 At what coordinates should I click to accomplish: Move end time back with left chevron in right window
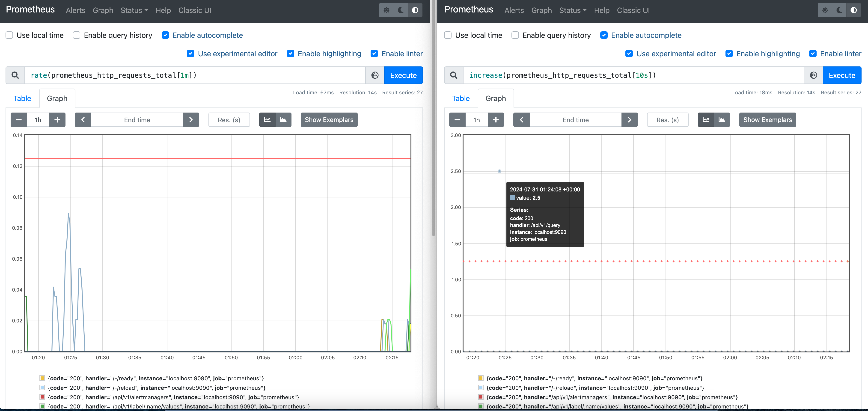[521, 120]
